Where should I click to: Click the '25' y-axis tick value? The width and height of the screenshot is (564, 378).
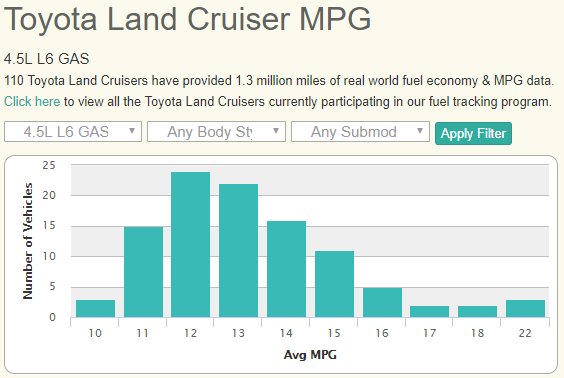click(x=49, y=165)
